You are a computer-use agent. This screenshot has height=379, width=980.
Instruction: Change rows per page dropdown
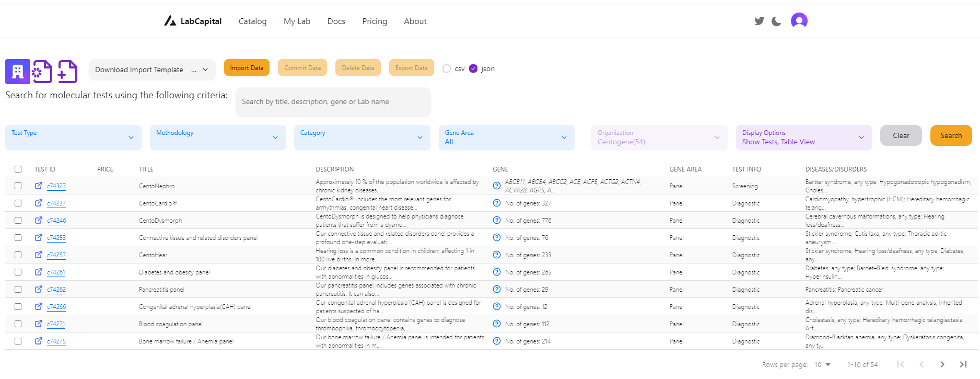(x=822, y=364)
